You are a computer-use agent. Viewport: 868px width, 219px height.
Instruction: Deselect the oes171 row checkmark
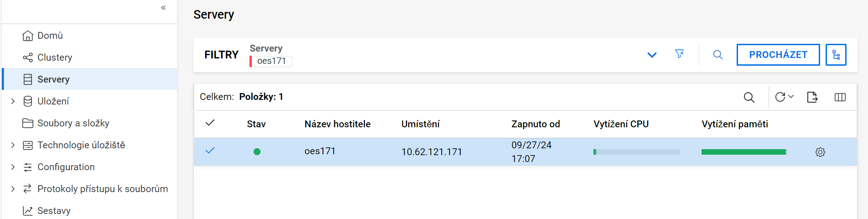click(210, 151)
